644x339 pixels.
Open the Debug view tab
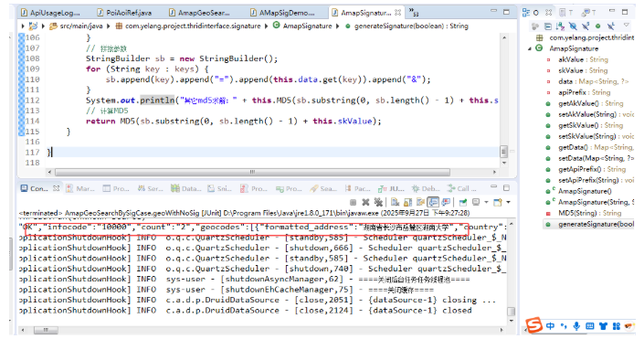[426, 188]
